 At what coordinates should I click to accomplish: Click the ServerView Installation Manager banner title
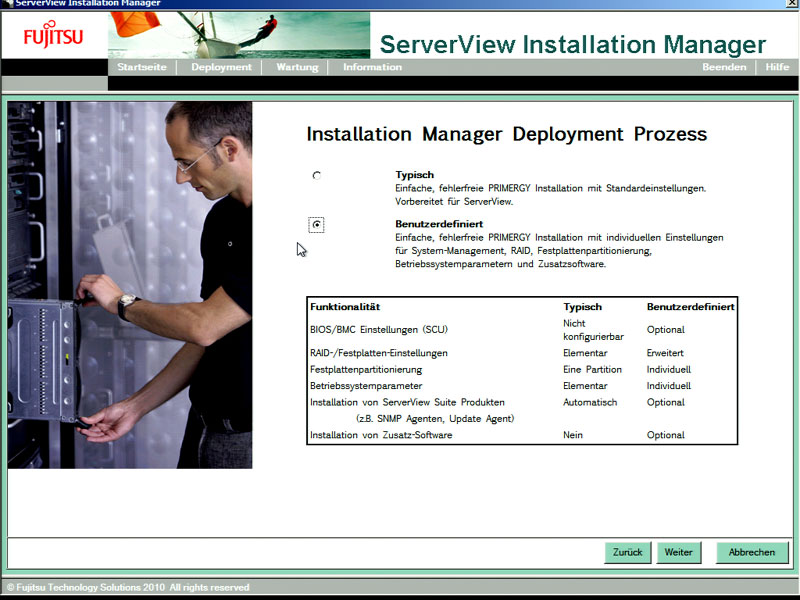pyautogui.click(x=572, y=44)
